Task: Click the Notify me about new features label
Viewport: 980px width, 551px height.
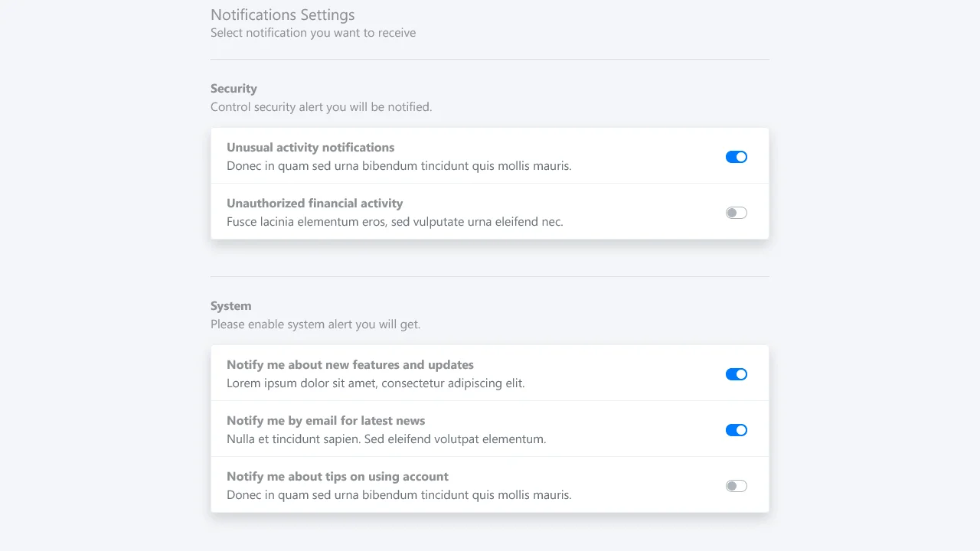Action: [350, 364]
